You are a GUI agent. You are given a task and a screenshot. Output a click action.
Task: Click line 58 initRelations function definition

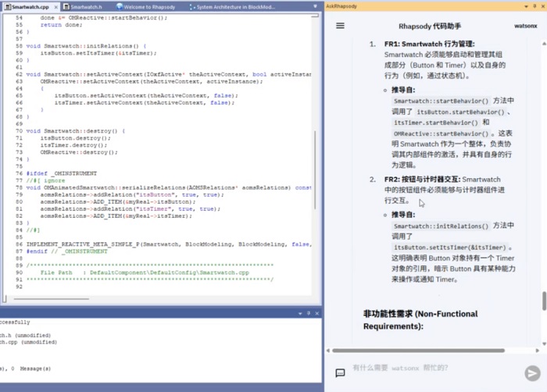click(x=86, y=46)
